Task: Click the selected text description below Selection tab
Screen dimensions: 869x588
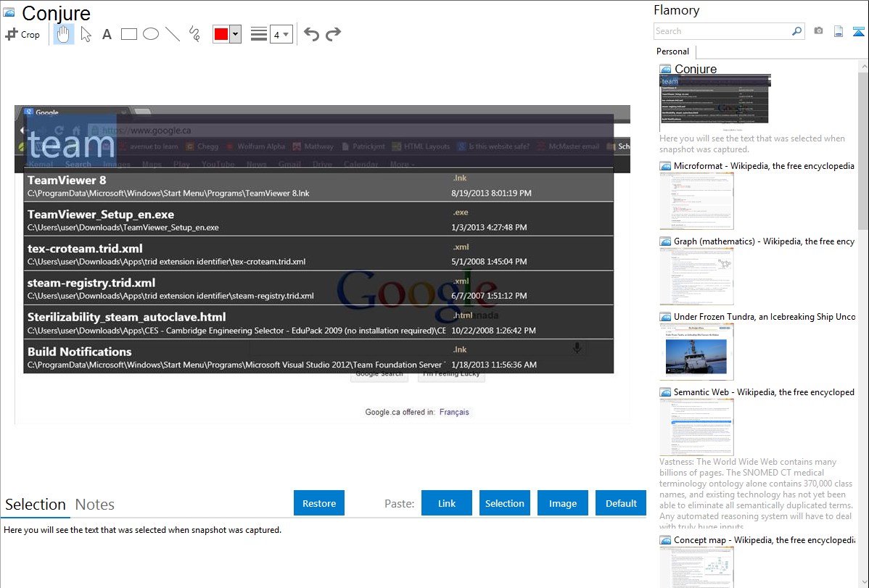Action: 142,530
